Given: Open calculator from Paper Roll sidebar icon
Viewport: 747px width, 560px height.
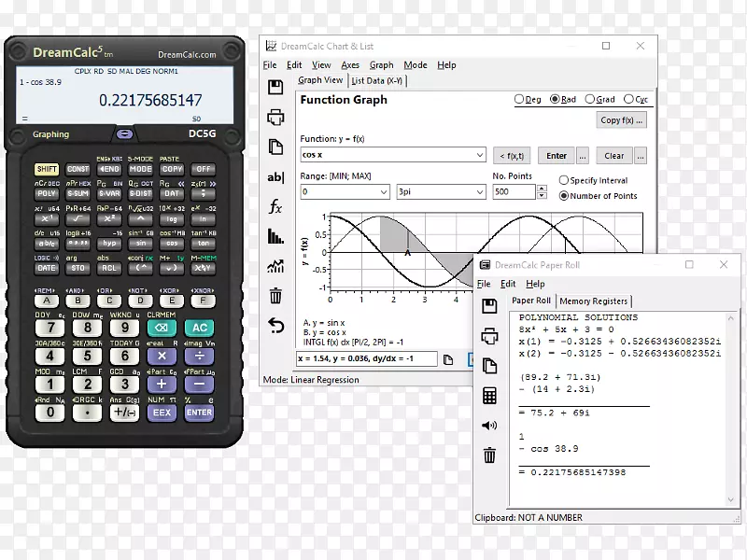Looking at the screenshot, I should (489, 396).
